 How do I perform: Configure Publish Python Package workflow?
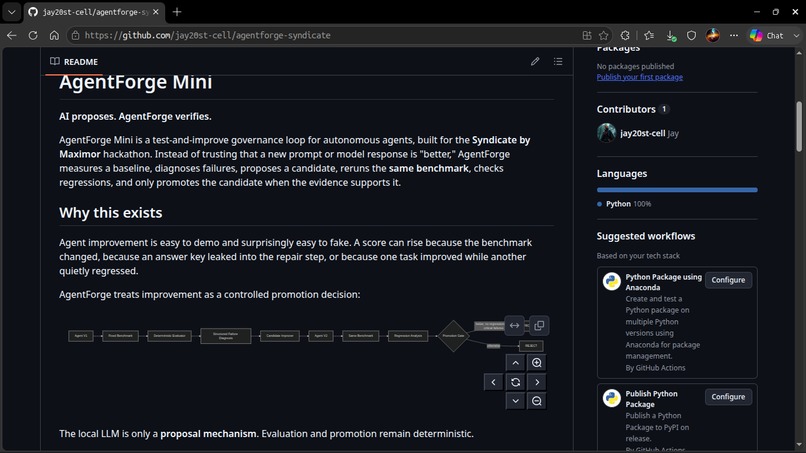pos(728,396)
